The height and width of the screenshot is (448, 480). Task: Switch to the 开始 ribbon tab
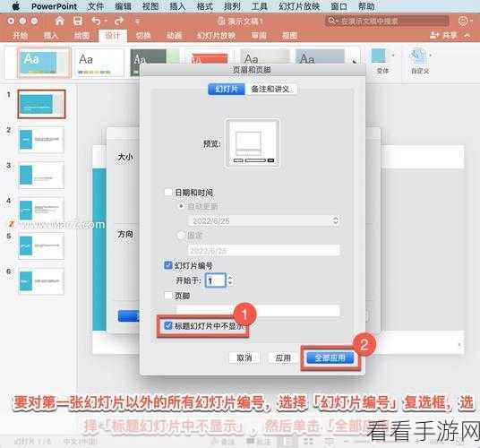(x=21, y=36)
